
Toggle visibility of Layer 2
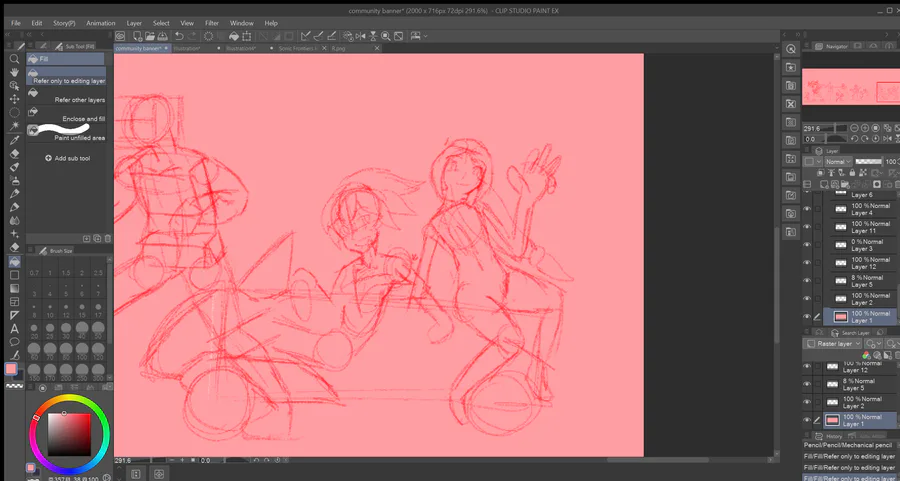(807, 299)
